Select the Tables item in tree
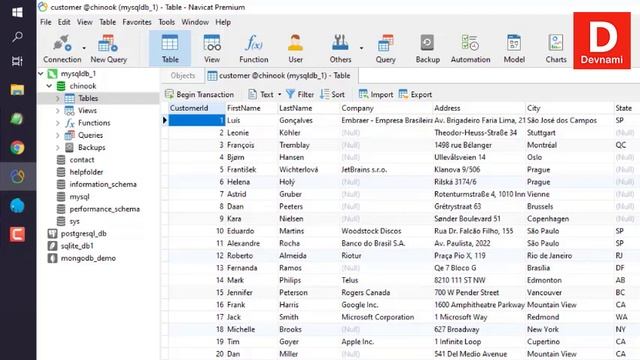Viewport: 640px width, 360px height. click(88, 98)
